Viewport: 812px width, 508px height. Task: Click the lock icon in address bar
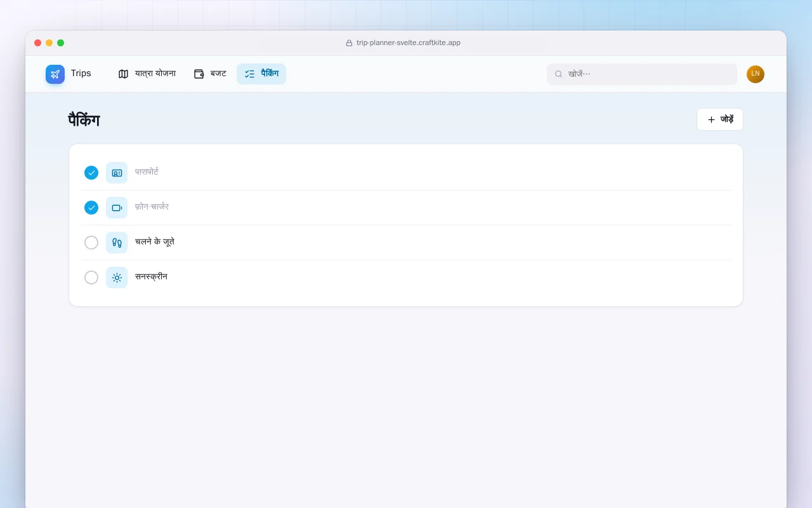349,43
